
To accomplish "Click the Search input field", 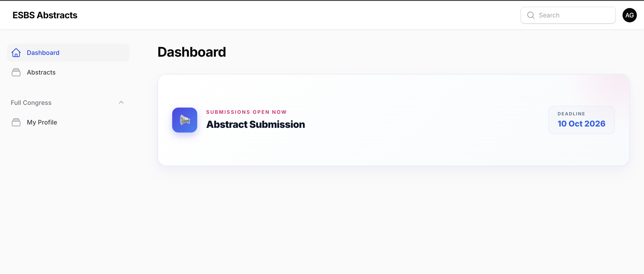I will 568,15.
